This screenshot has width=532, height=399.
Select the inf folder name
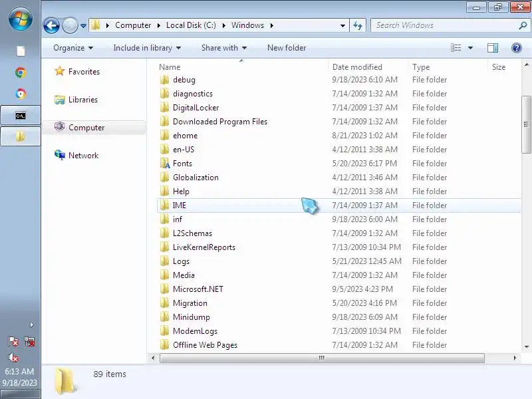178,219
